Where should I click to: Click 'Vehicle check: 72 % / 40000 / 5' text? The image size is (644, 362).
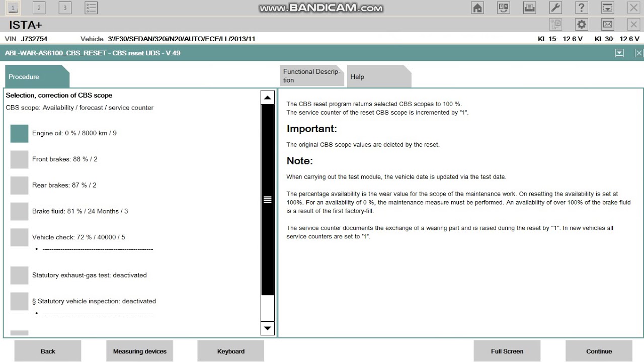78,237
